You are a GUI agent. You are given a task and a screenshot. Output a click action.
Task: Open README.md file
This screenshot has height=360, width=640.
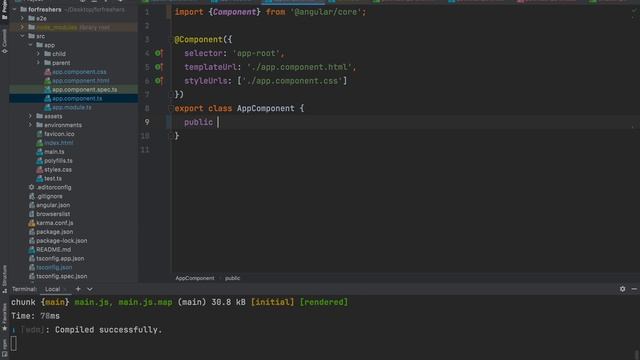click(x=53, y=249)
